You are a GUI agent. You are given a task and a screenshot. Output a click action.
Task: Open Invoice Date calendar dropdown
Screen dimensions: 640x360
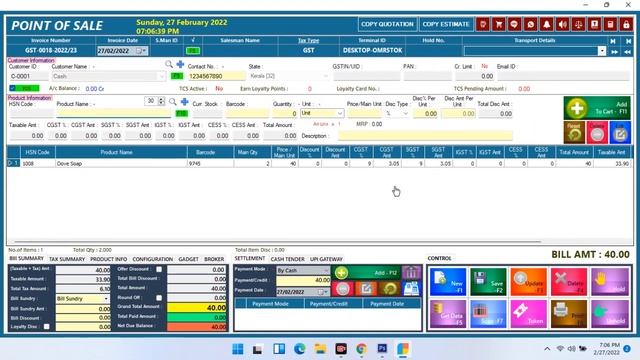[141, 51]
